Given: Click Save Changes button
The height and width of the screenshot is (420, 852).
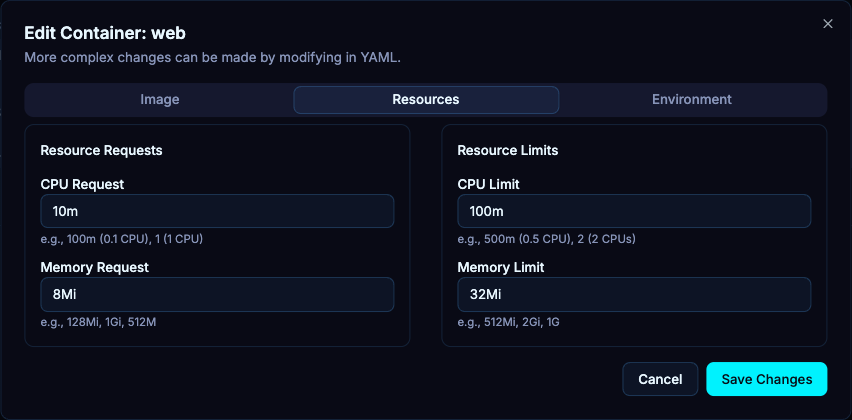Looking at the screenshot, I should pyautogui.click(x=767, y=379).
